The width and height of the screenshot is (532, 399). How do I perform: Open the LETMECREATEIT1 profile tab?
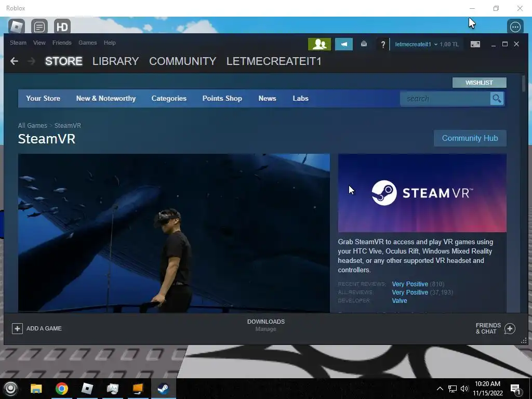pos(274,61)
